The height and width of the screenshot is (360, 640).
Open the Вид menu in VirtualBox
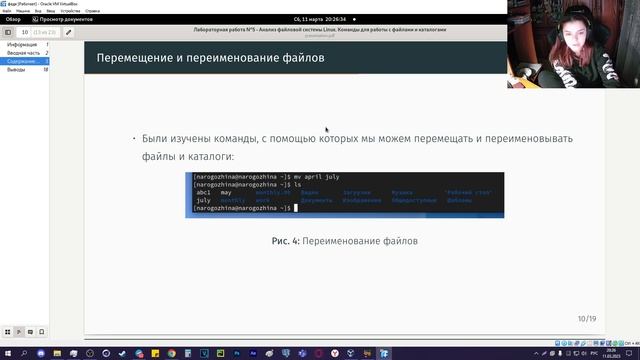(x=38, y=11)
